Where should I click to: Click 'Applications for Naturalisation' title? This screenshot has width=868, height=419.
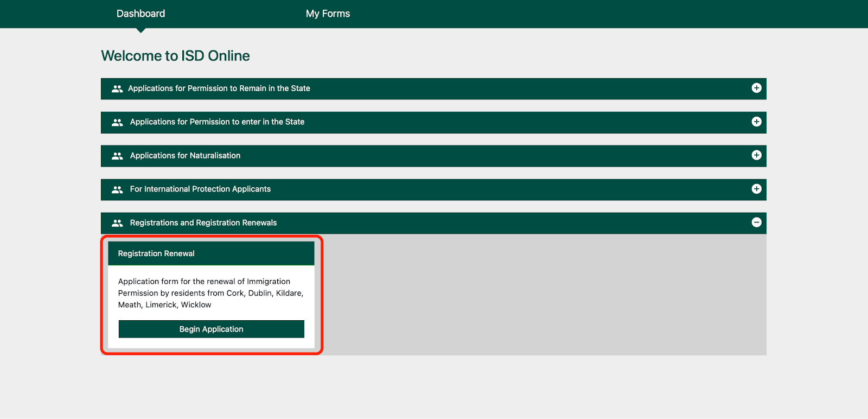[185, 156]
